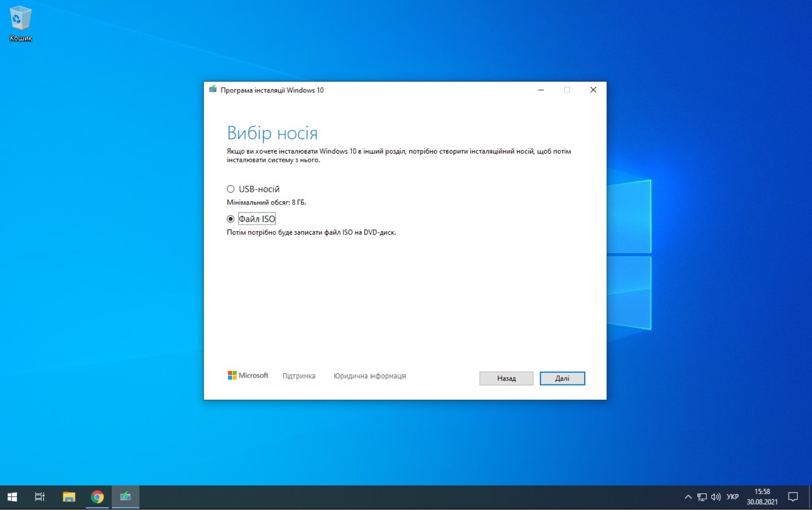Expand the hidden system tray icons chevron
This screenshot has height=510, width=812.
(x=688, y=497)
